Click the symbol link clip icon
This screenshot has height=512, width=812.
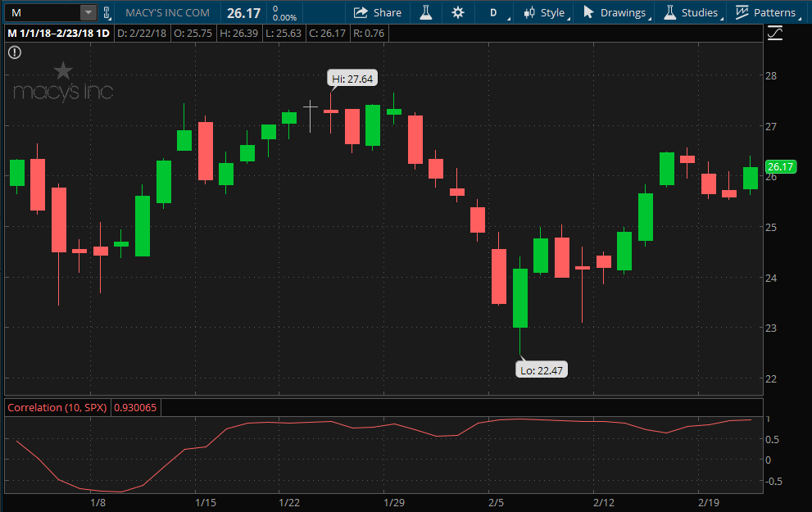coord(107,12)
